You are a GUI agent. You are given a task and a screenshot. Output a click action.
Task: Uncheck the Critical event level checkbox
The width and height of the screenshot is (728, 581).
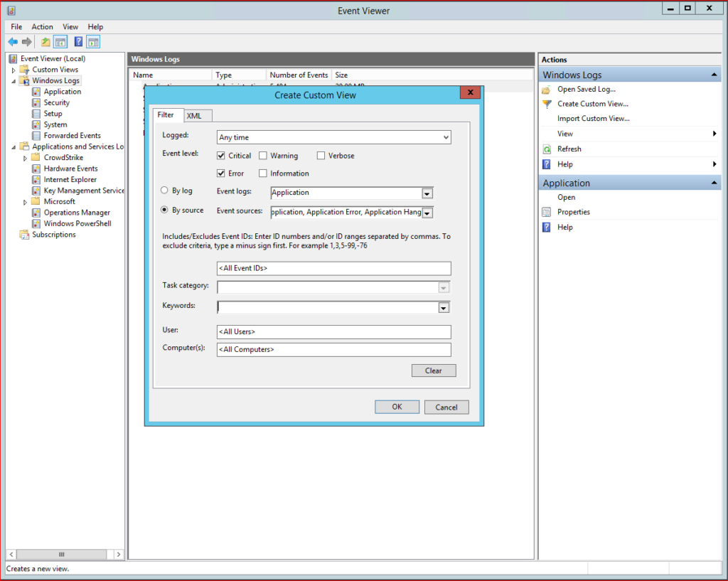coord(221,156)
